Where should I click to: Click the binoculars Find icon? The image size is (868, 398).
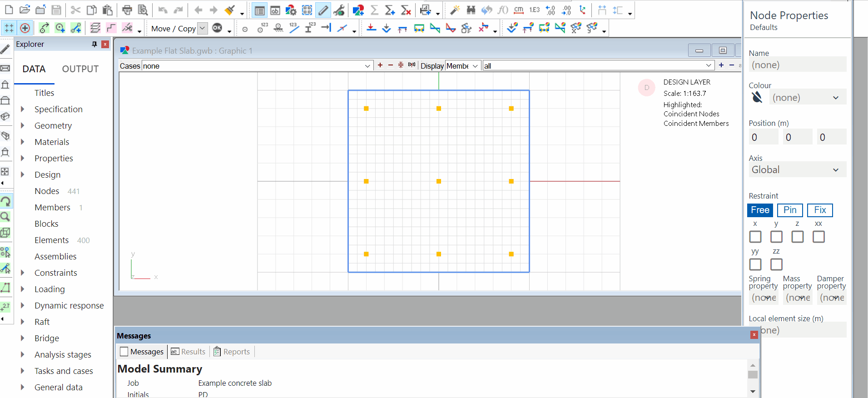pos(471,10)
